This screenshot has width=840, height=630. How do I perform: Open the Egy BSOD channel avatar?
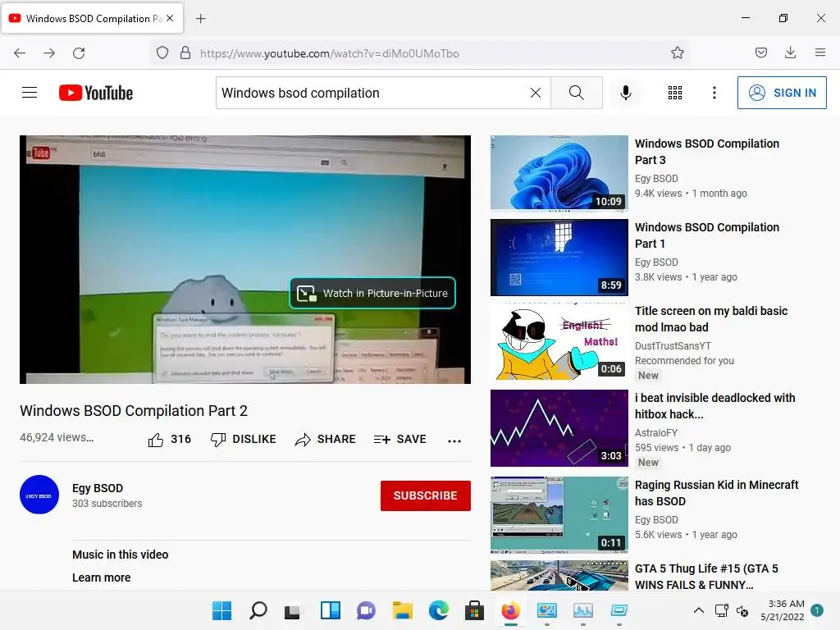(x=39, y=495)
